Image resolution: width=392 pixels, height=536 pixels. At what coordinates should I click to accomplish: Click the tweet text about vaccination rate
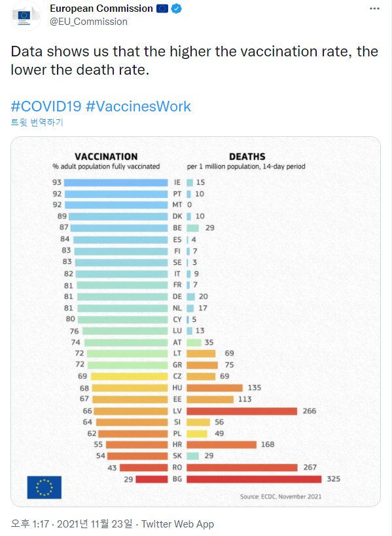tap(194, 60)
